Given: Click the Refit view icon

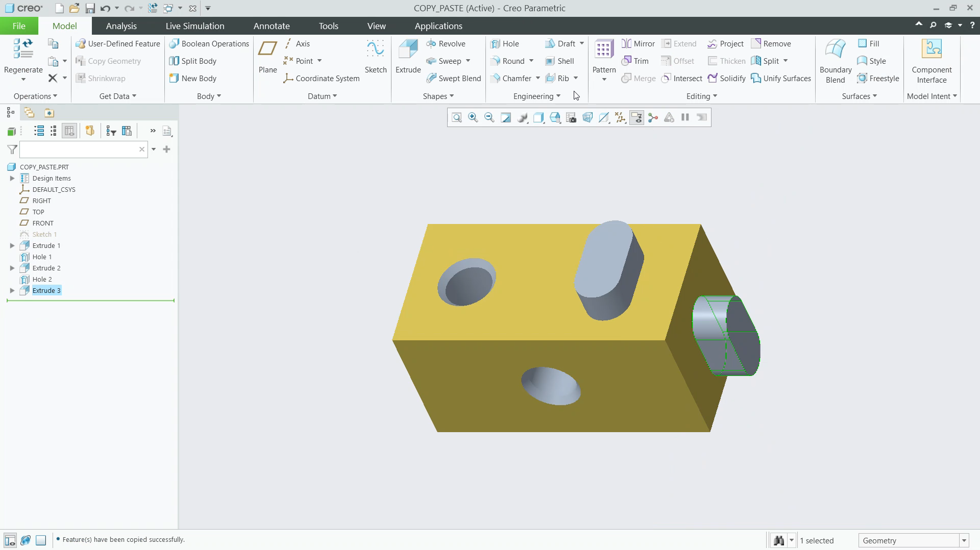Looking at the screenshot, I should click(457, 118).
